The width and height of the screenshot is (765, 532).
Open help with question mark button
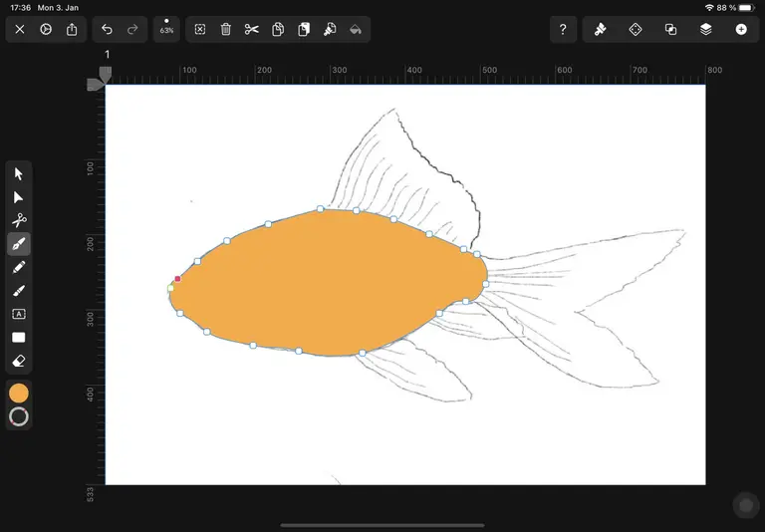coord(563,30)
